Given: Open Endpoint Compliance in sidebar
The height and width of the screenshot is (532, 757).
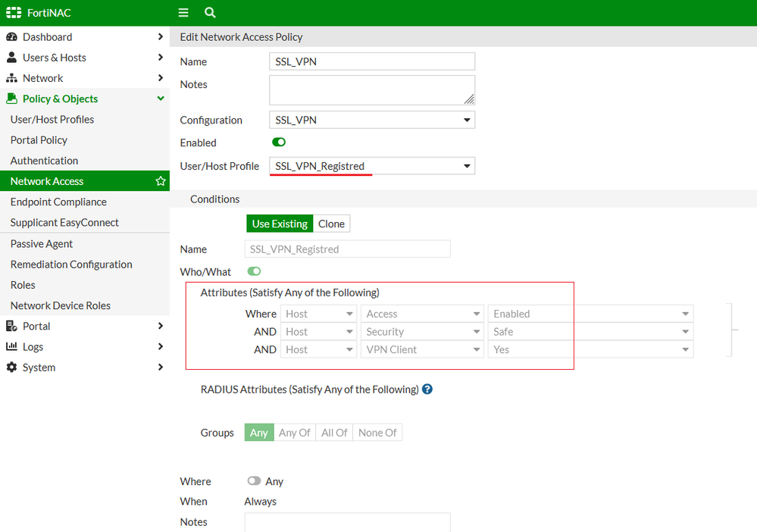Looking at the screenshot, I should [x=58, y=202].
